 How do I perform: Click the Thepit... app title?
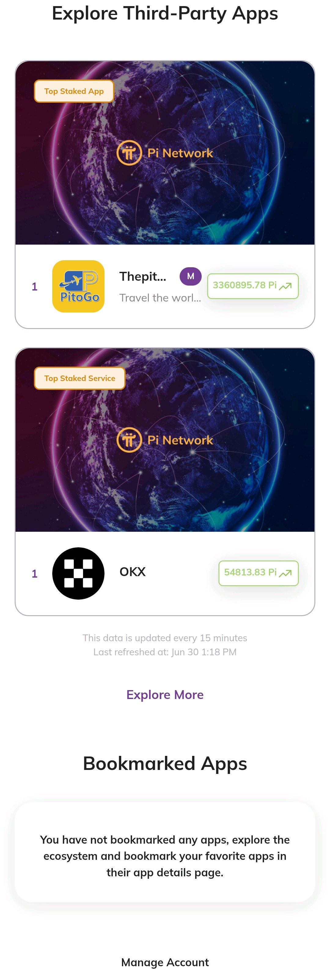pyautogui.click(x=143, y=277)
